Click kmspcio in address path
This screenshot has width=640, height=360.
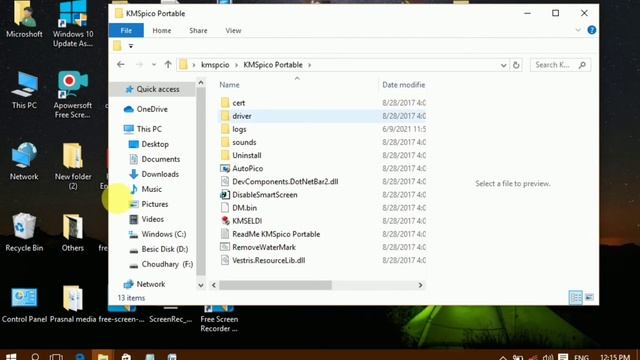click(215, 65)
